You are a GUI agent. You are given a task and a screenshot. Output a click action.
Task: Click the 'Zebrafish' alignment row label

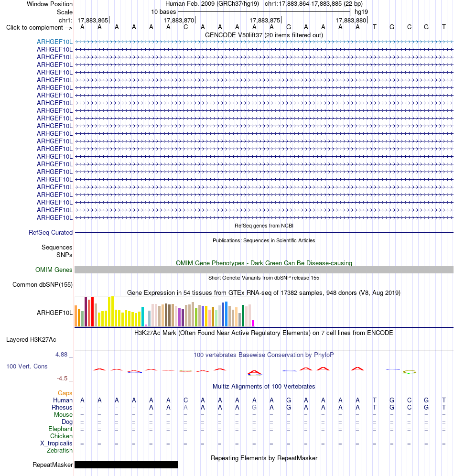coord(60,451)
